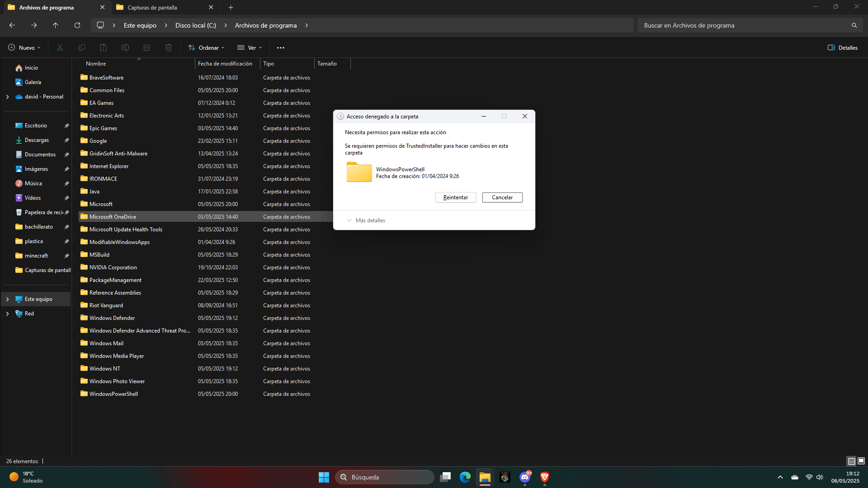The width and height of the screenshot is (868, 488).
Task: Click the Paste clipboard icon
Action: coord(104,47)
